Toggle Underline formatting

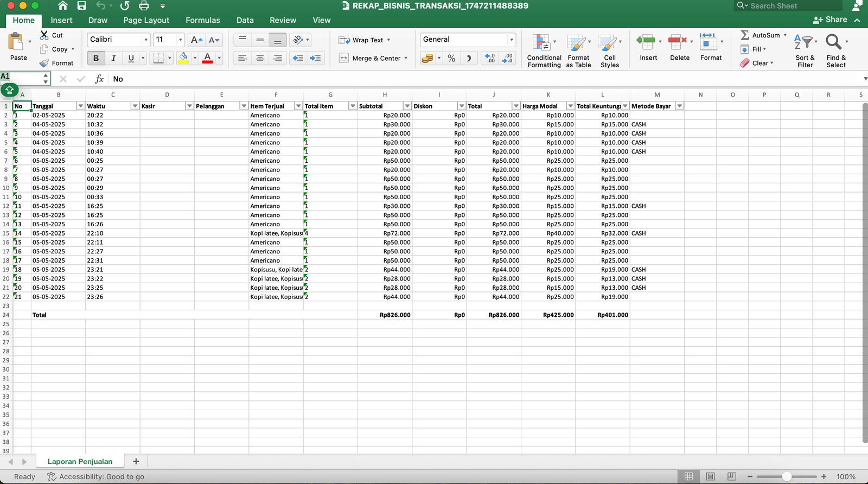pos(131,58)
